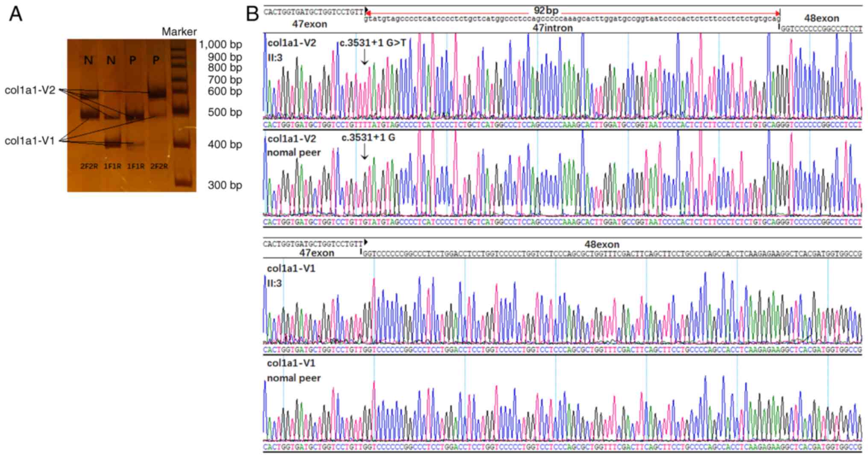The height and width of the screenshot is (458, 868).
Task: Select the panel B letter label
Action: (x=252, y=14)
